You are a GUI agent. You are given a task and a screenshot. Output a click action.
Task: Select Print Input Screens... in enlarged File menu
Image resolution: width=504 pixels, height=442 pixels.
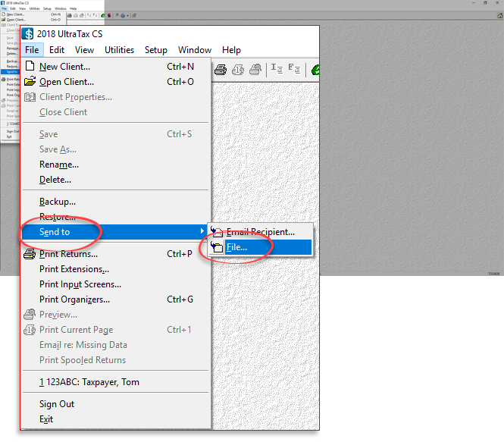click(116, 284)
